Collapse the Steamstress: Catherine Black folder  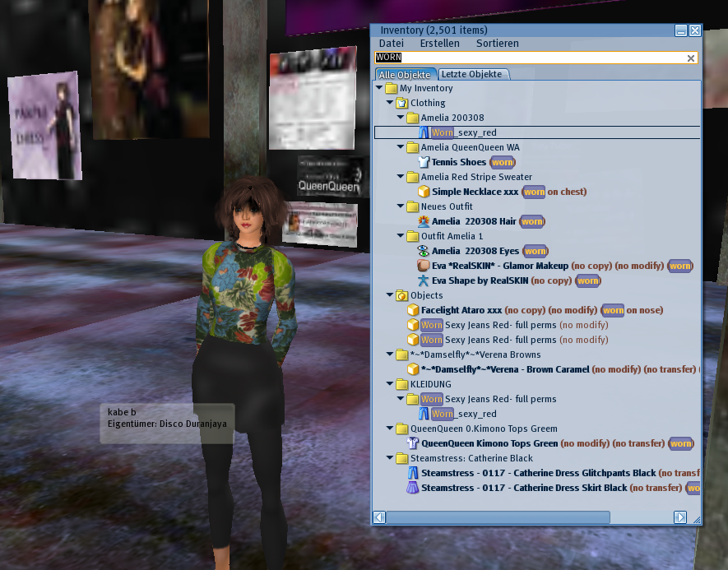(x=390, y=457)
